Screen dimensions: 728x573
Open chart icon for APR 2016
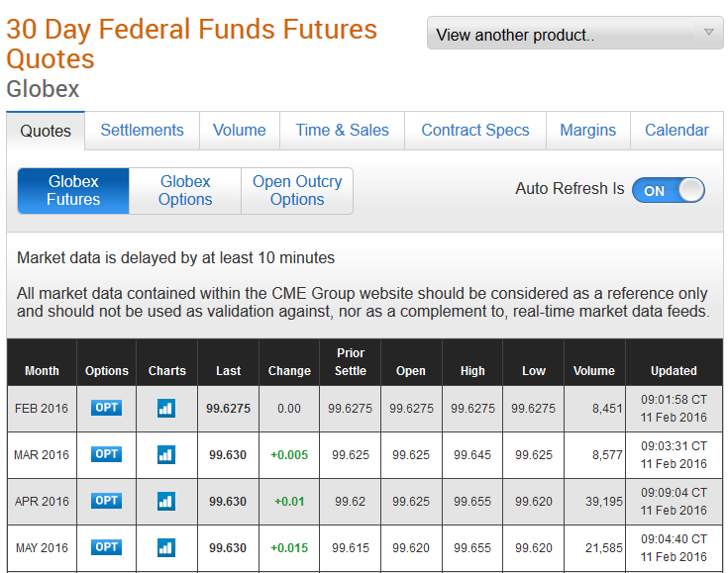tap(166, 501)
